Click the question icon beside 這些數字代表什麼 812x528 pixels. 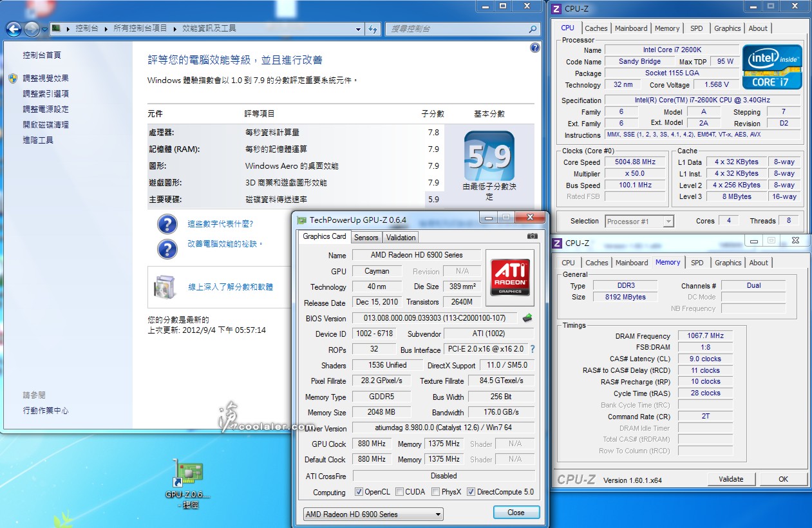pos(167,224)
